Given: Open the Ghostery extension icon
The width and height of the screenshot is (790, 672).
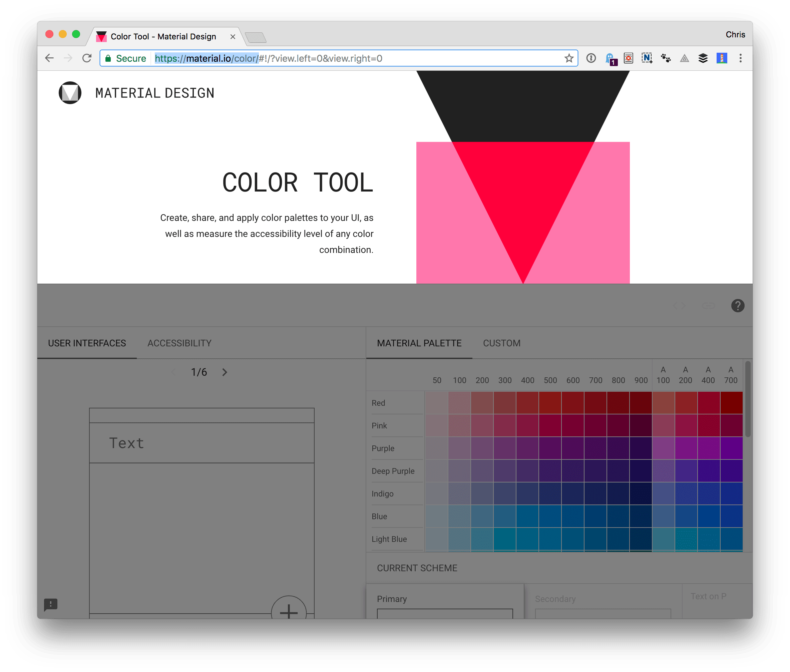Looking at the screenshot, I should [x=611, y=58].
